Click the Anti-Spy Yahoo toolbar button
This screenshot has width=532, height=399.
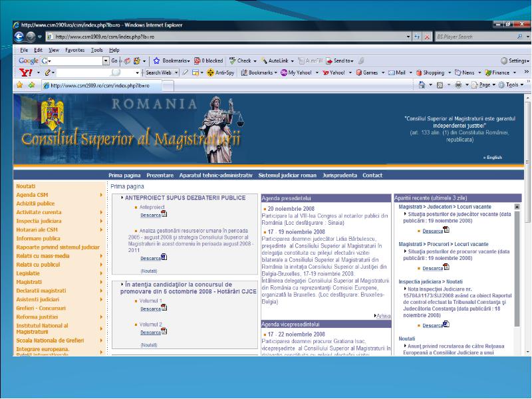pos(221,72)
